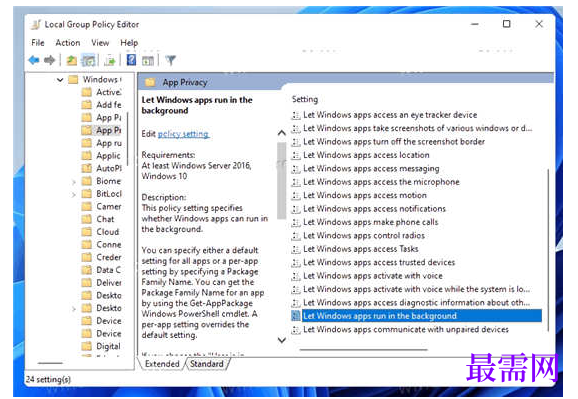Click the Setting column header

[304, 99]
